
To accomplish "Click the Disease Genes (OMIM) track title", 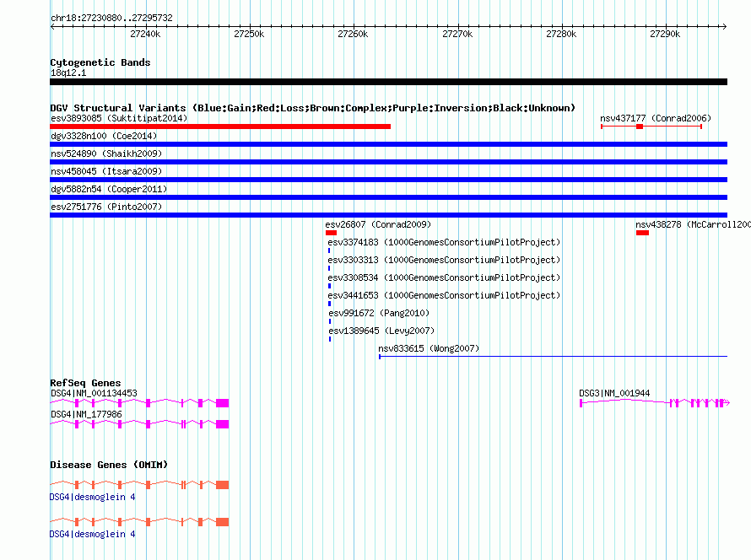I will pyautogui.click(x=109, y=465).
